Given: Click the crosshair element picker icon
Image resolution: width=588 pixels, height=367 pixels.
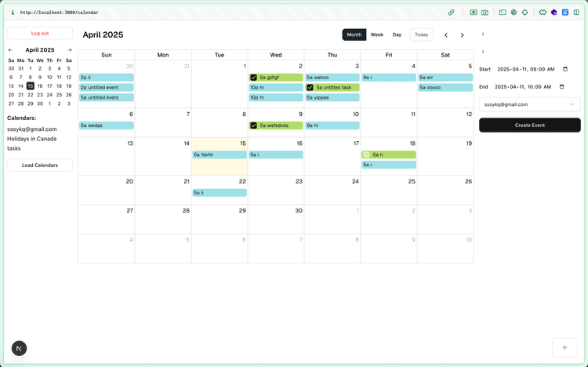Looking at the screenshot, I should tap(524, 13).
